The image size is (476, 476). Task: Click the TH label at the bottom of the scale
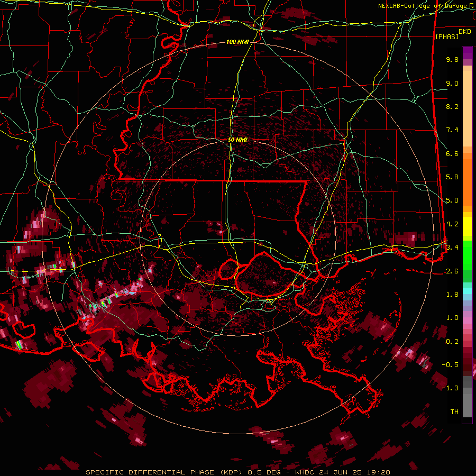454,412
